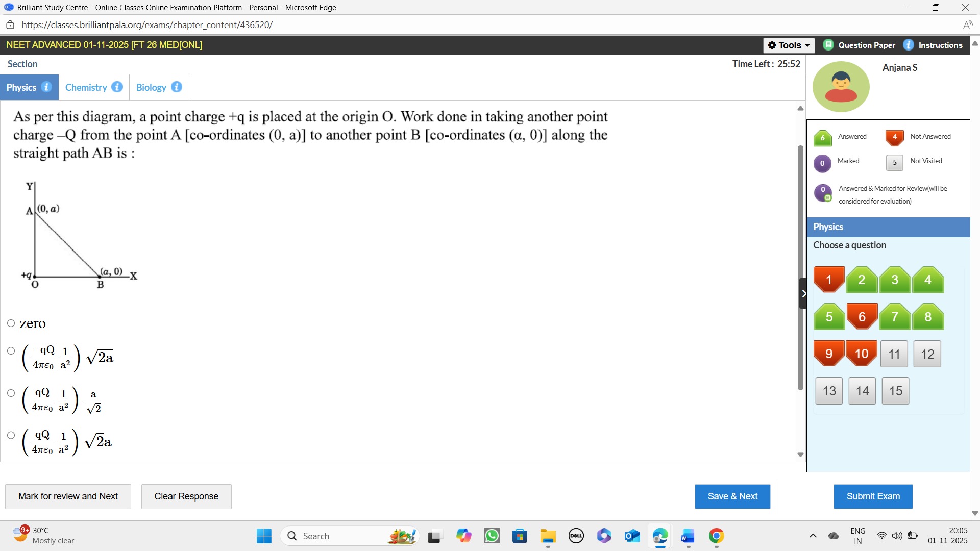
Task: Open the Tools dropdown menu
Action: [789, 45]
